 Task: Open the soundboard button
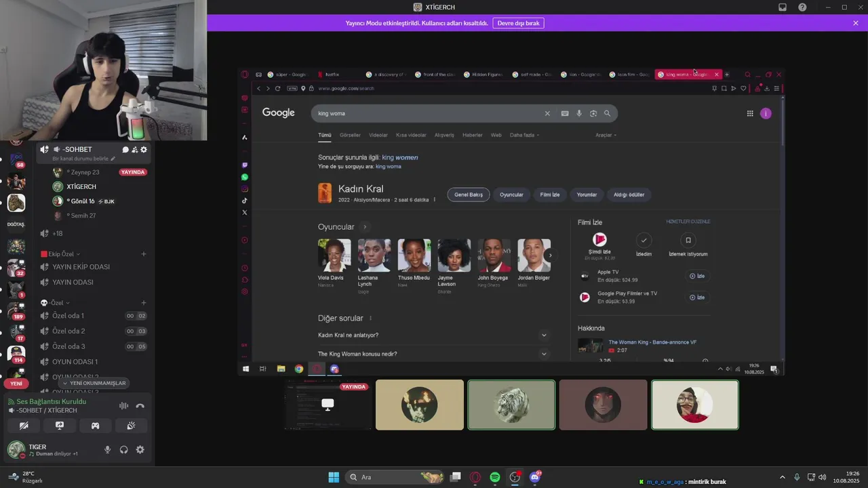tap(131, 426)
